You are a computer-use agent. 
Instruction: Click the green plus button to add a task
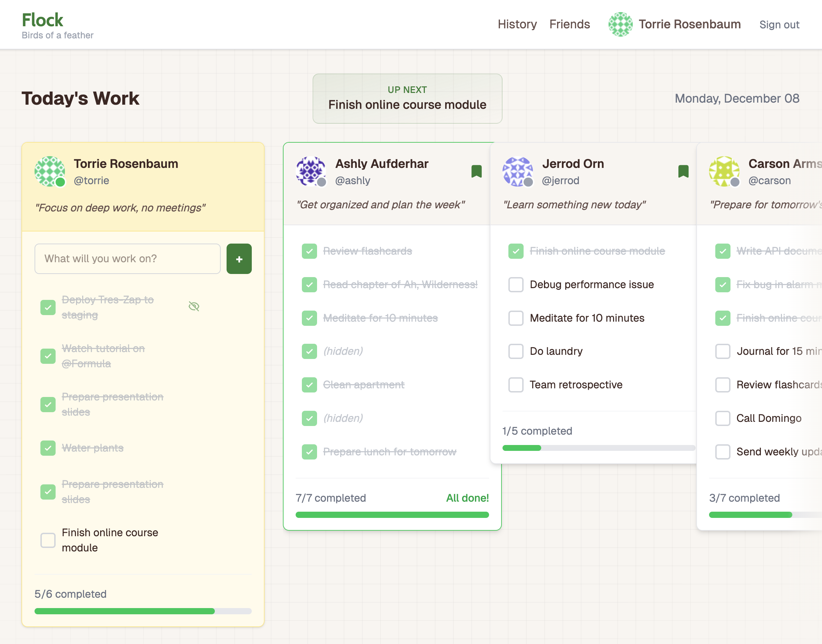[239, 259]
